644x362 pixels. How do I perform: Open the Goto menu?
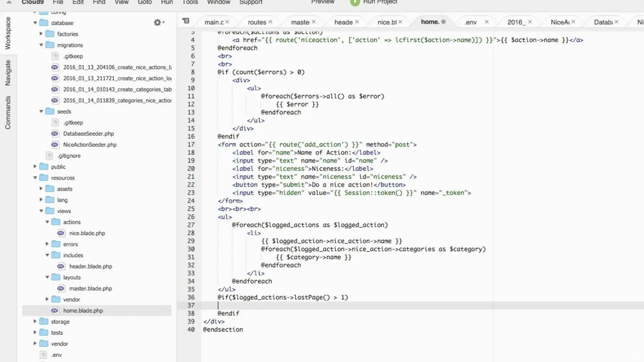145,2
